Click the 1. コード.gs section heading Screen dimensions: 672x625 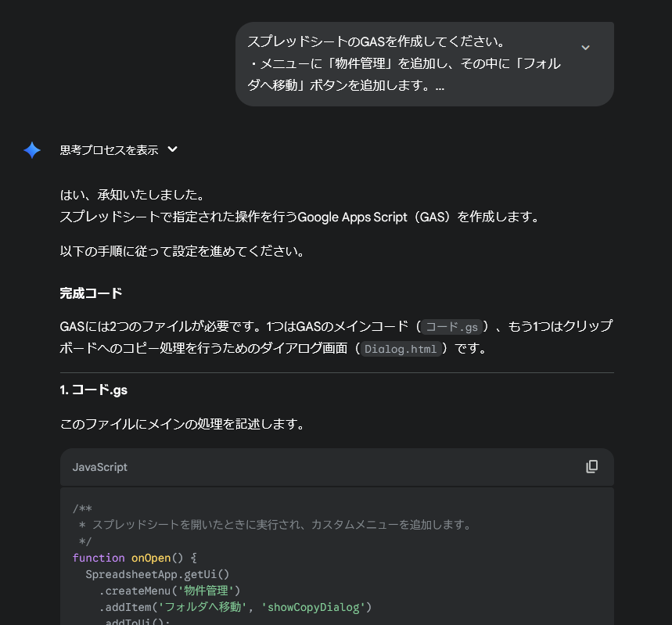(94, 390)
